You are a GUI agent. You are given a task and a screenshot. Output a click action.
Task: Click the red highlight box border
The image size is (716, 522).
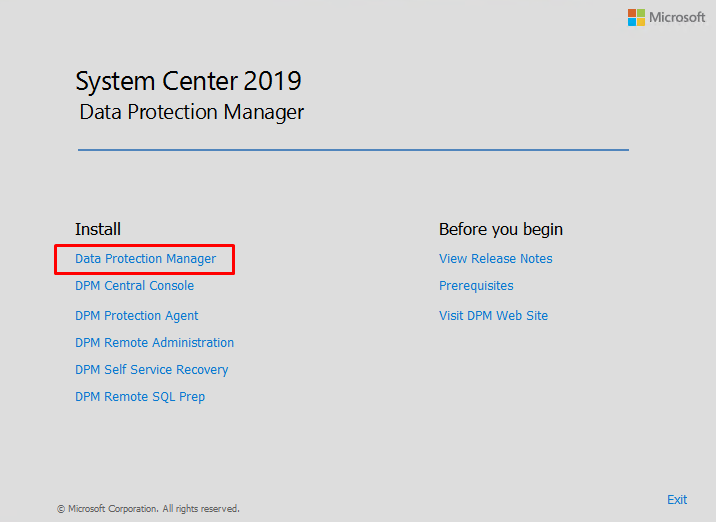coord(144,246)
